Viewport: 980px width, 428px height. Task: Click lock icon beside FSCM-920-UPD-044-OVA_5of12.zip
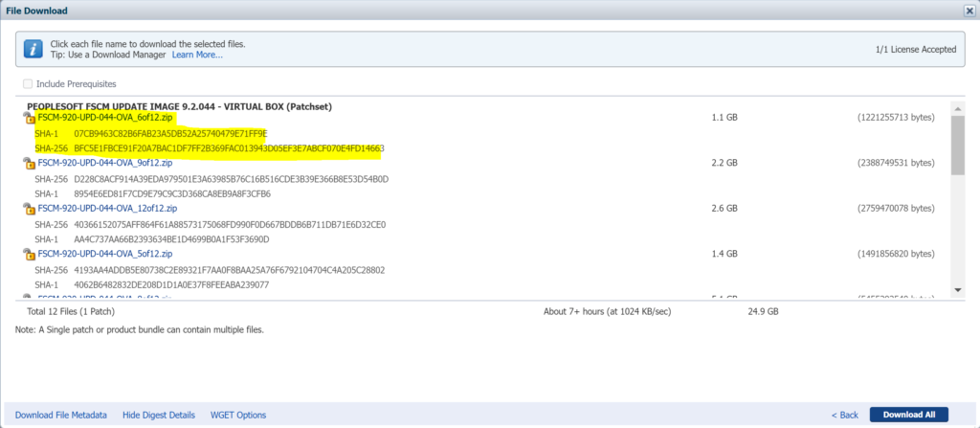29,255
